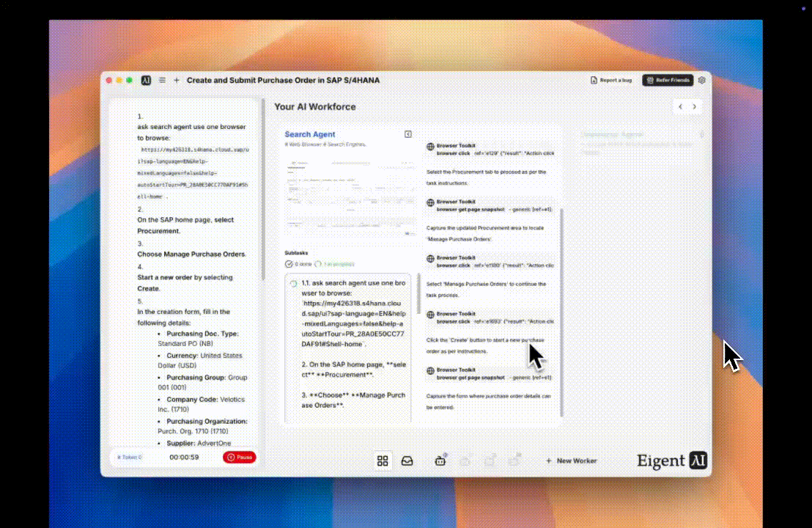Click the 'Your AI Workforce' heading
Viewport: 812px width, 528px height.
[315, 107]
